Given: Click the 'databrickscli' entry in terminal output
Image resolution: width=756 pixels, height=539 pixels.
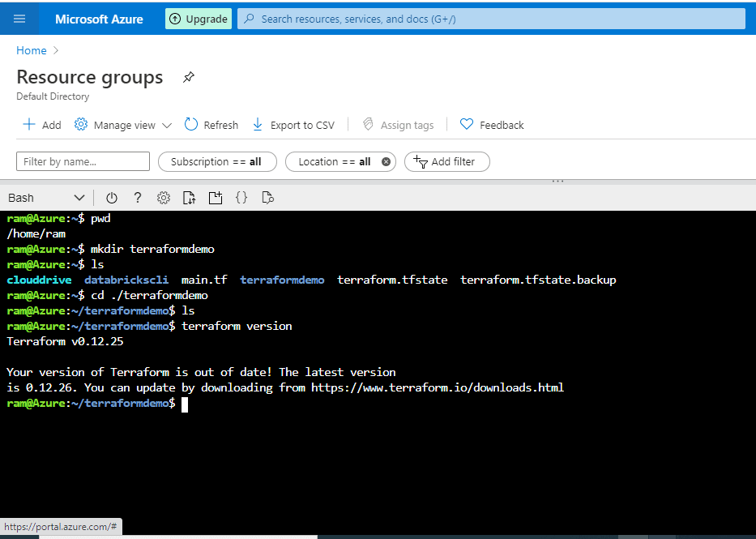Looking at the screenshot, I should [126, 280].
